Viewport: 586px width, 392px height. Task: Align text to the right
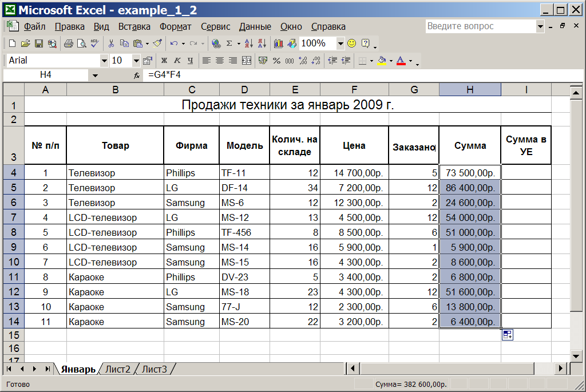233,61
